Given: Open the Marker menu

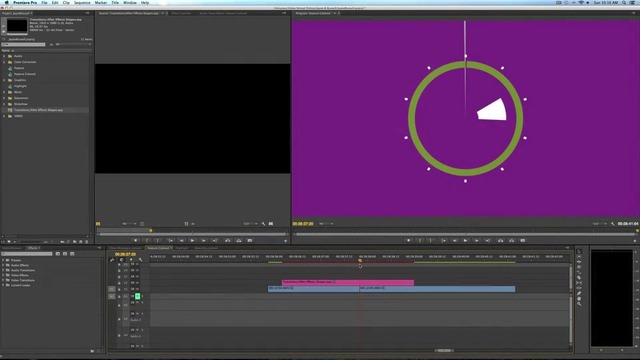Looking at the screenshot, I should pyautogui.click(x=101, y=2).
